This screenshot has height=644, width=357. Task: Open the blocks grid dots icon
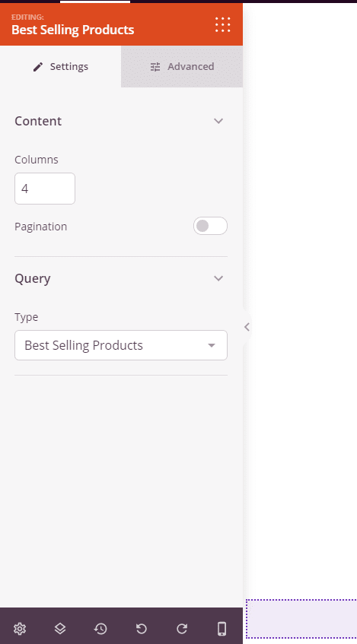222,24
